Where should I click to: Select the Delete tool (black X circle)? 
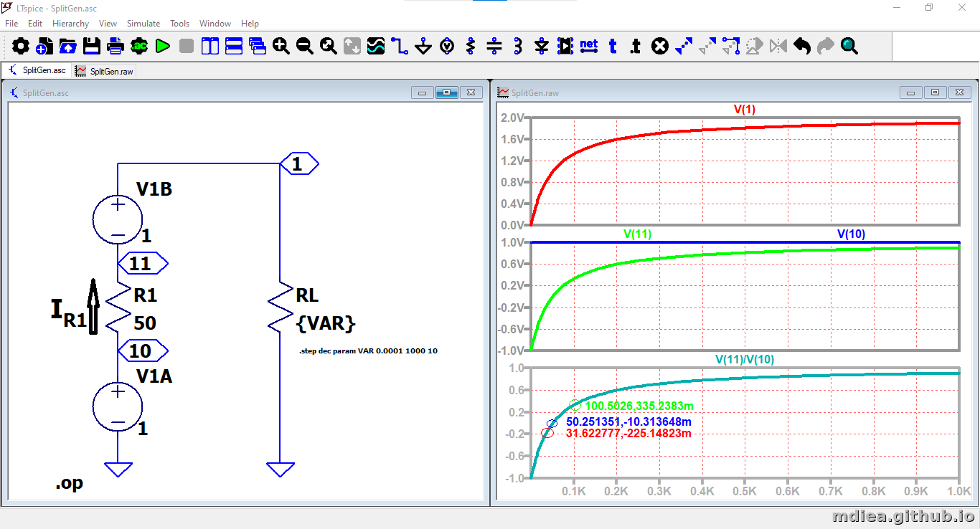point(660,47)
